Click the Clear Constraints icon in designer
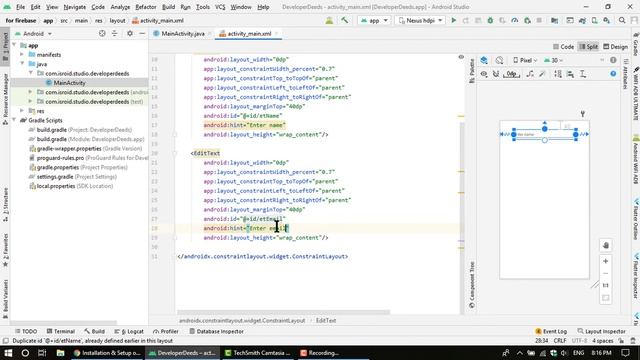 pos(530,74)
